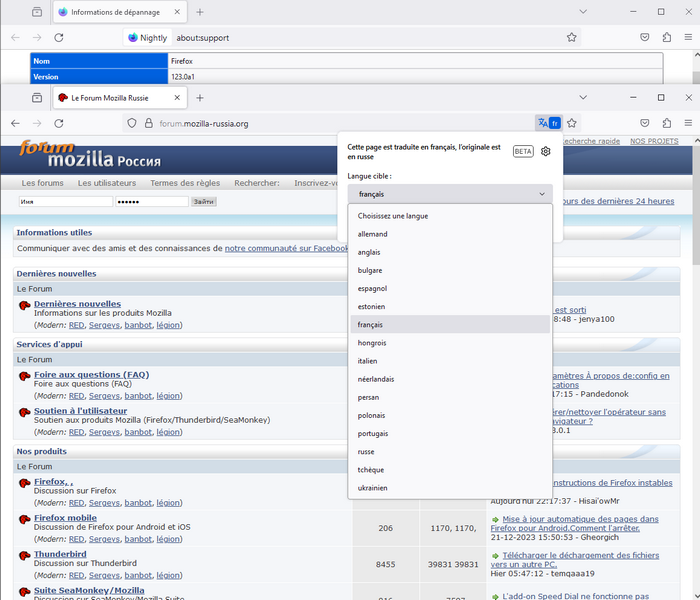Open the Thunderbird forum link

[x=60, y=554]
